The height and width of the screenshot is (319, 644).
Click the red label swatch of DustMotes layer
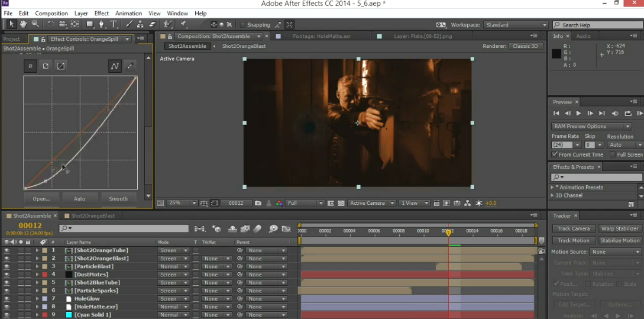(x=44, y=275)
